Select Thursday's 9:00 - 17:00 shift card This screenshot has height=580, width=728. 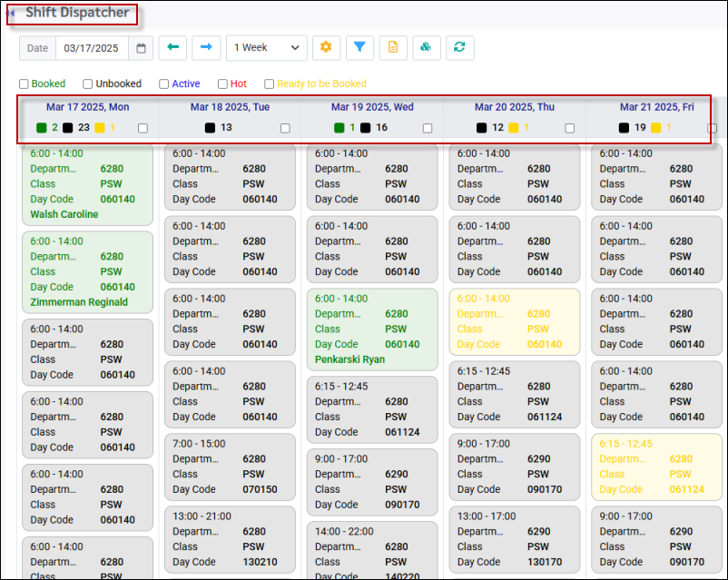click(x=515, y=467)
